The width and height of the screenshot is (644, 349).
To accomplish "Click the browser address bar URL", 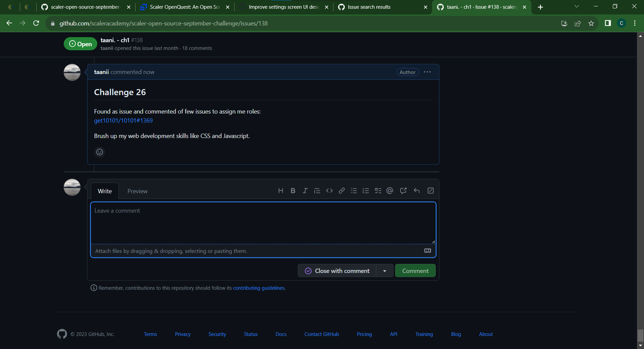I will click(163, 24).
